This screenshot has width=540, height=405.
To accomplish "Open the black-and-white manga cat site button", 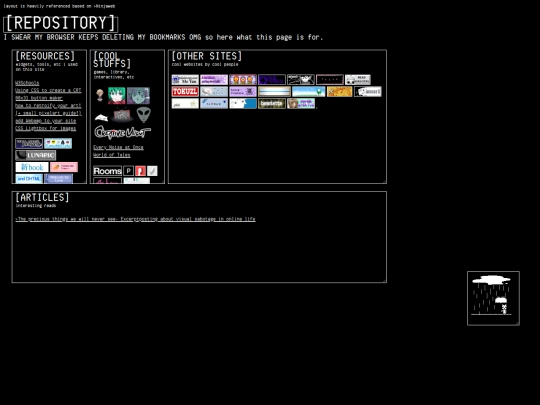I will pyautogui.click(x=301, y=80).
